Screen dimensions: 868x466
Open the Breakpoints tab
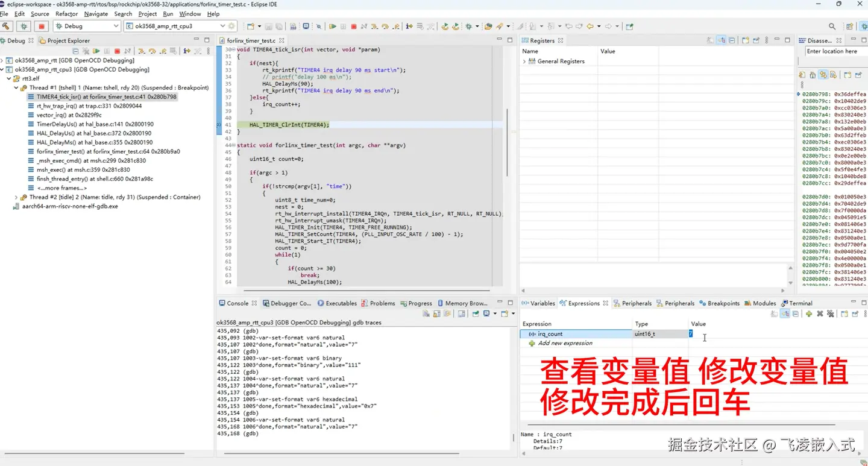coord(719,303)
